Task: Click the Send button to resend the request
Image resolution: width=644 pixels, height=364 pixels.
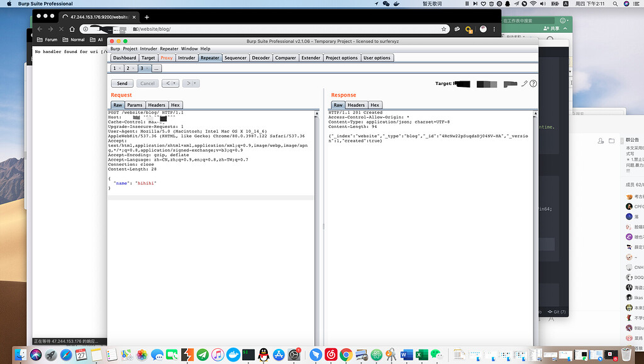Action: pyautogui.click(x=122, y=82)
